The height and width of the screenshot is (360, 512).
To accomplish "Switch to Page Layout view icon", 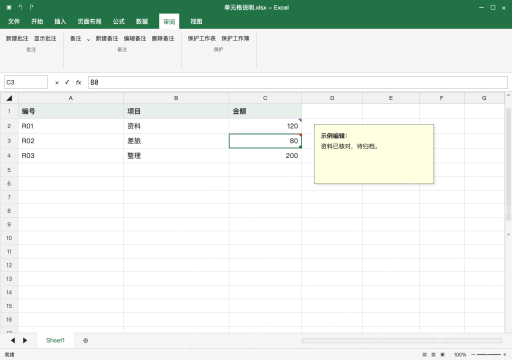I will click(x=433, y=355).
